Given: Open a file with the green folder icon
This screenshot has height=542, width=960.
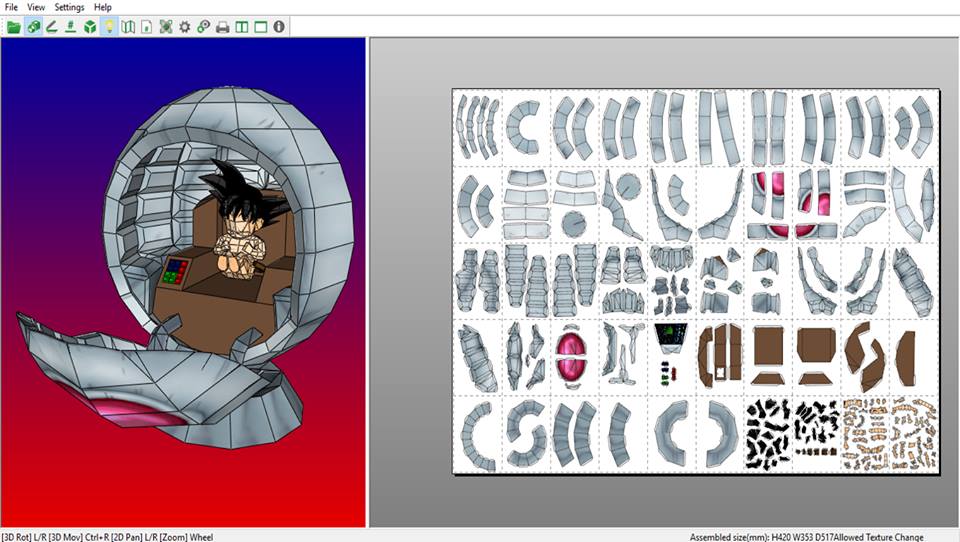Looking at the screenshot, I should [x=14, y=27].
